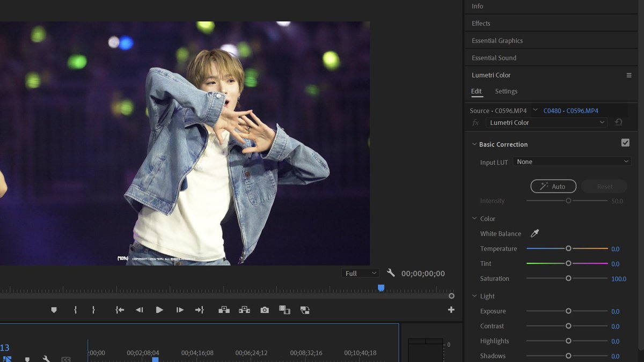This screenshot has height=362, width=644.
Task: Export a frame with the camera icon
Action: 265,310
